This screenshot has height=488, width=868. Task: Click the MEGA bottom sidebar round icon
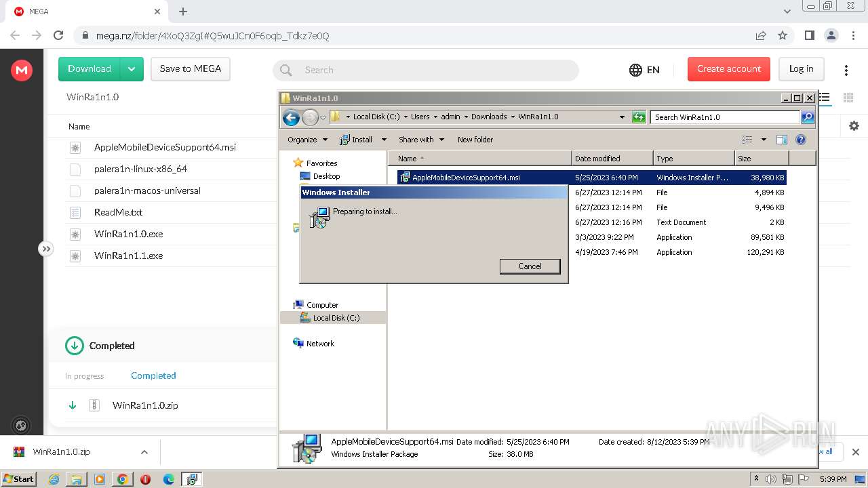pos(21,426)
